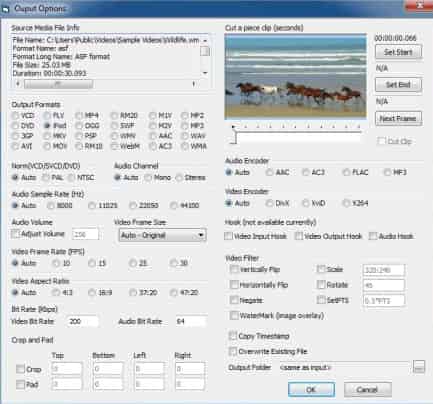Image resolution: width=433 pixels, height=404 pixels.
Task: Choose PAL norm option
Action: (46, 178)
